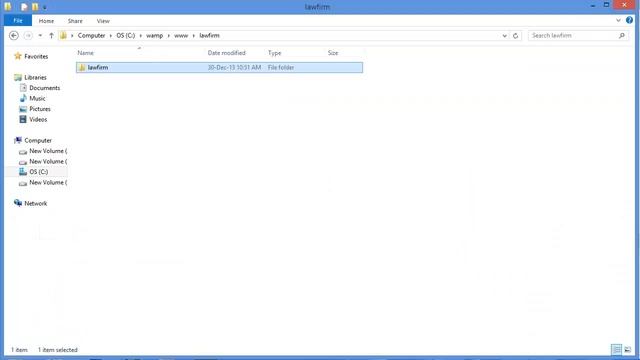Go up one folder level arrow
This screenshot has height=360, width=640.
(51, 36)
